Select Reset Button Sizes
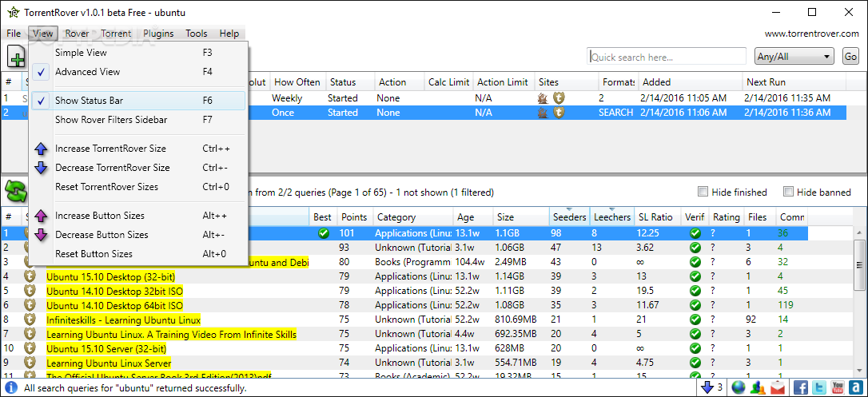This screenshot has width=868, height=397. (137, 254)
